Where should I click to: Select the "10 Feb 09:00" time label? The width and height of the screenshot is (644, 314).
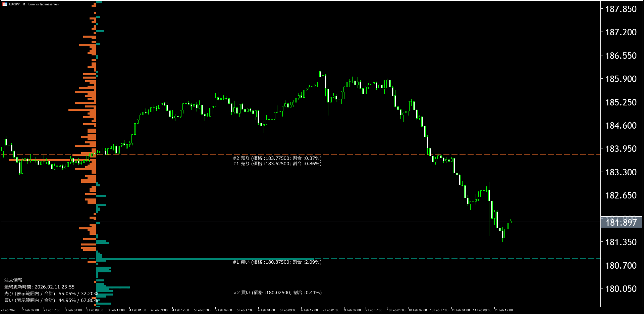[x=418, y=310]
